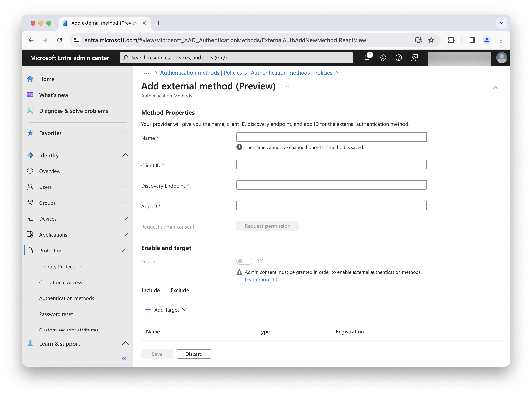Image resolution: width=532 pixels, height=396 pixels.
Task: Click the Request permission button
Action: click(267, 226)
